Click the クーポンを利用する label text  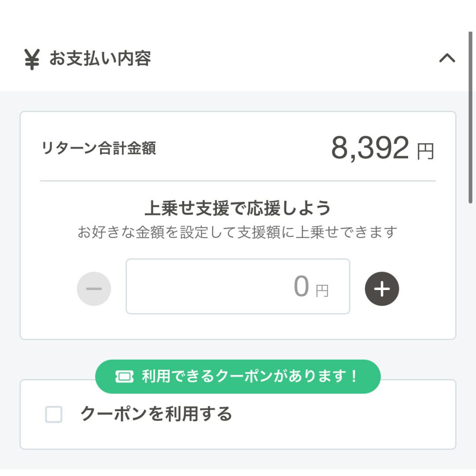[156, 414]
